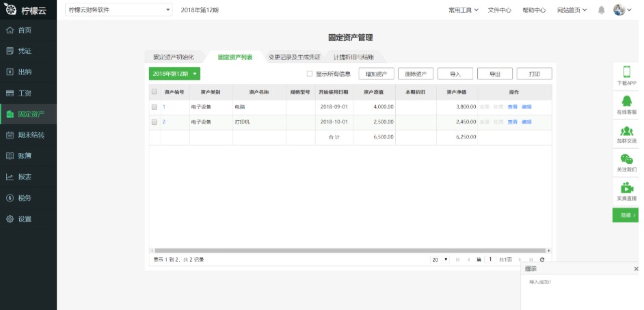
Task: Check the select-all checkbox in table header
Action: pos(155,91)
